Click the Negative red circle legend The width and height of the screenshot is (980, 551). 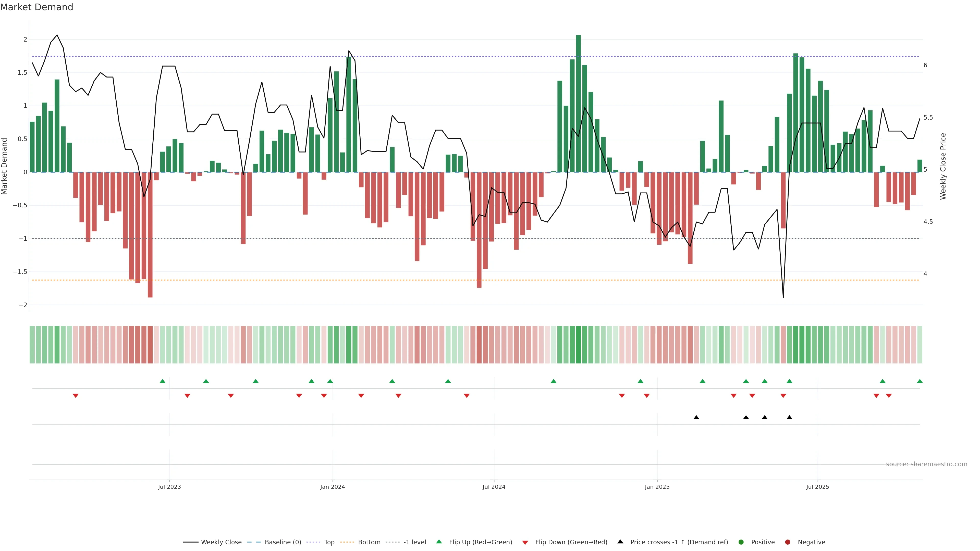click(788, 542)
